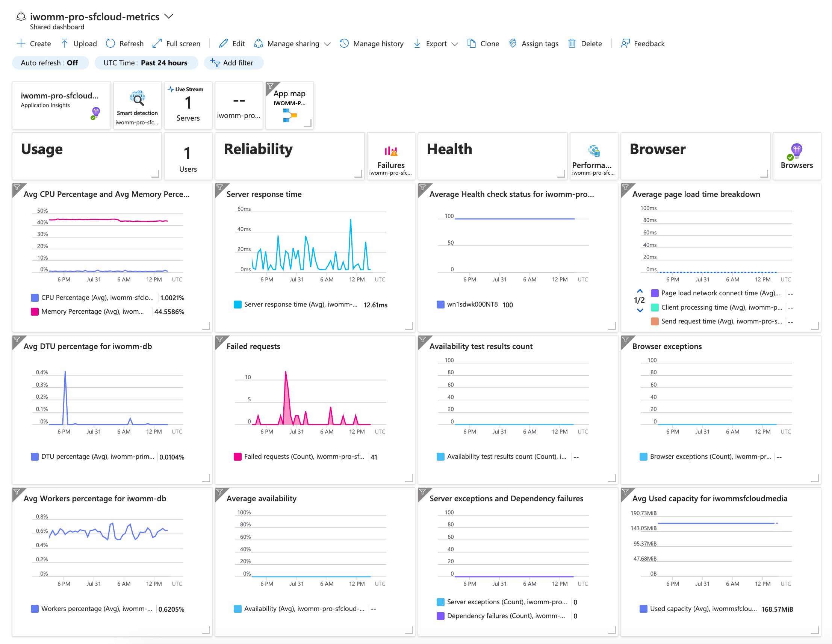Viewport: 832px width, 644px height.
Task: Click the Assign tags tag icon
Action: click(513, 44)
